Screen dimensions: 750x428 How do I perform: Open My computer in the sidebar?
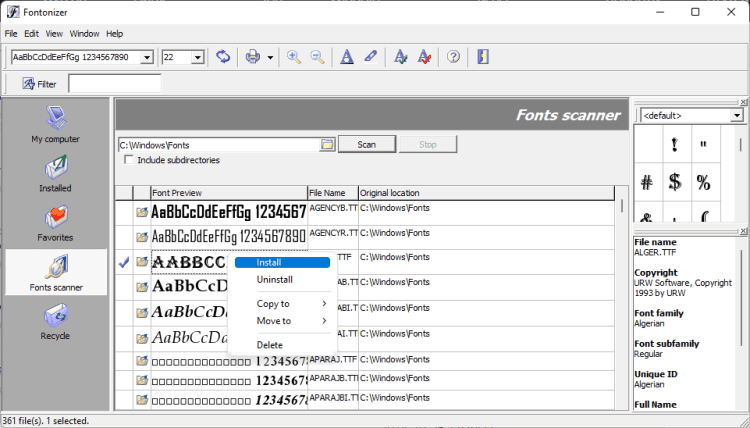coord(55,124)
